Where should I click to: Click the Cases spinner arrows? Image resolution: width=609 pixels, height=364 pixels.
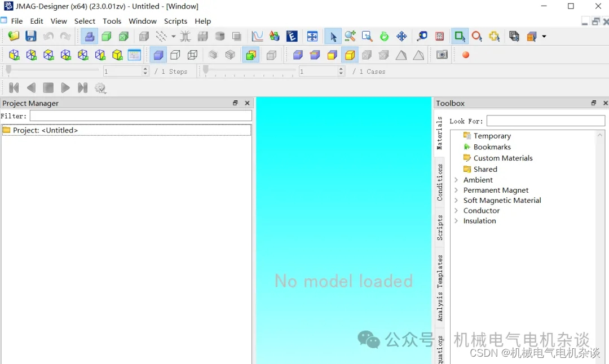click(x=341, y=72)
